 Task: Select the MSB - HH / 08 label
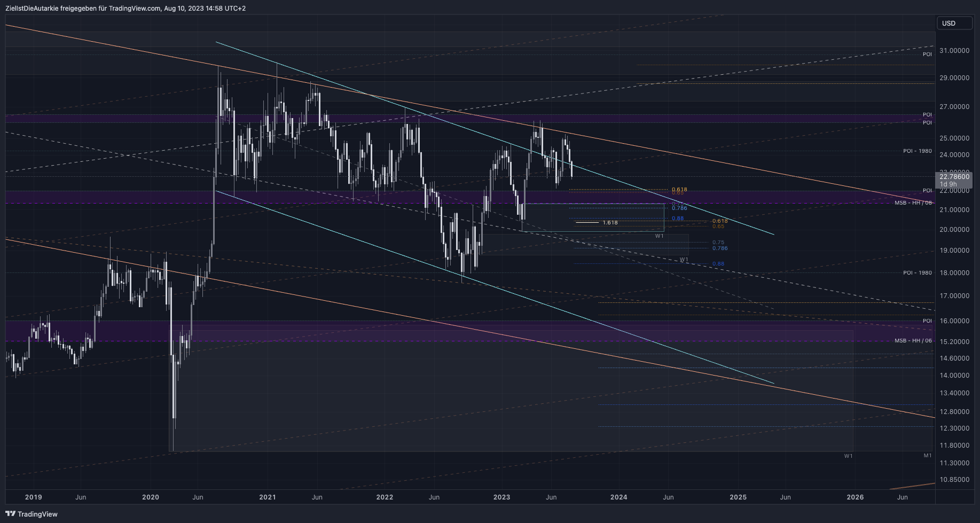tap(913, 203)
